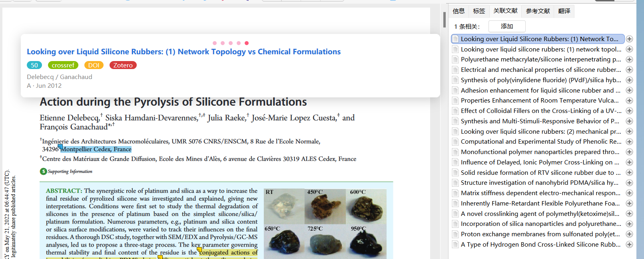Image resolution: width=644 pixels, height=259 pixels.
Task: Select row 'Looking over liquid silicone rubbers: (1) network topol...'
Action: 538,49
